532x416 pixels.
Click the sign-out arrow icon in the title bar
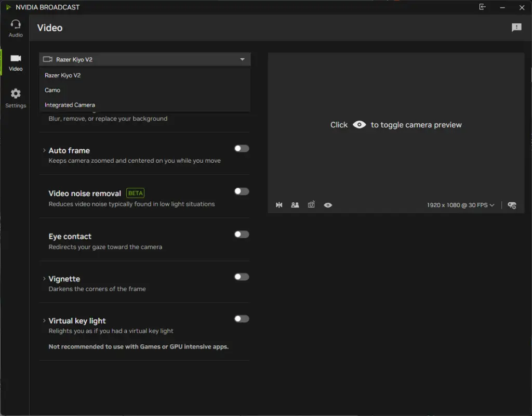coord(483,7)
